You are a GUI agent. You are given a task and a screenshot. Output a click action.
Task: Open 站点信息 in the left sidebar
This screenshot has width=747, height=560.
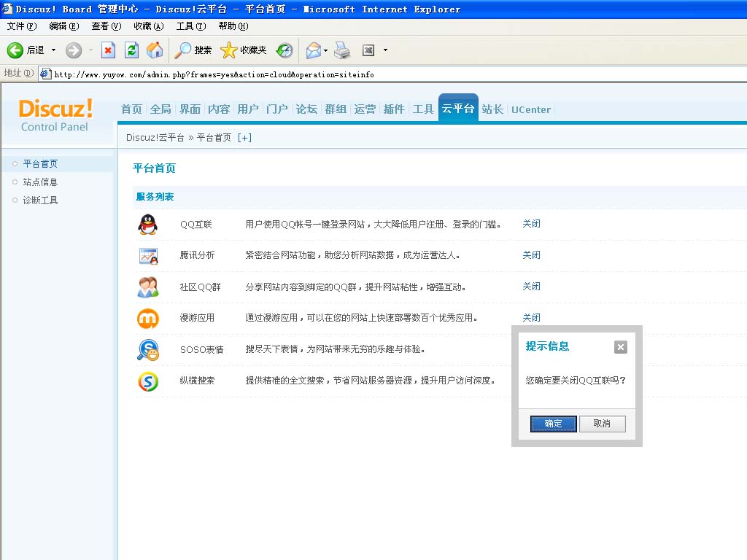(40, 182)
